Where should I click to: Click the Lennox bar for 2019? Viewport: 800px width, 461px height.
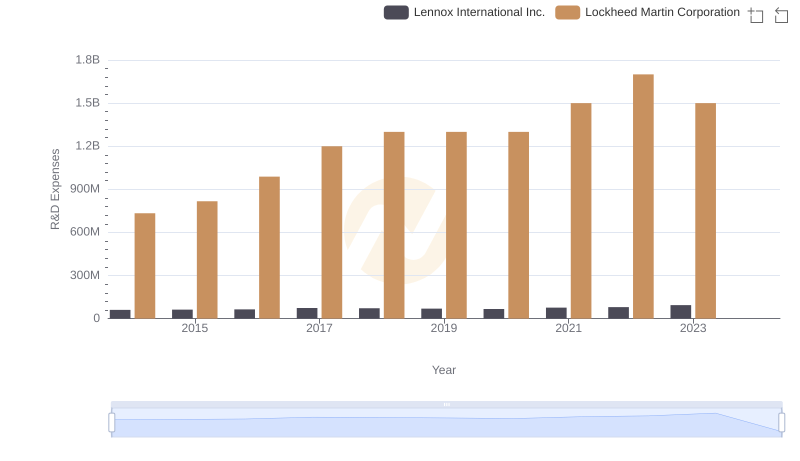click(x=432, y=313)
